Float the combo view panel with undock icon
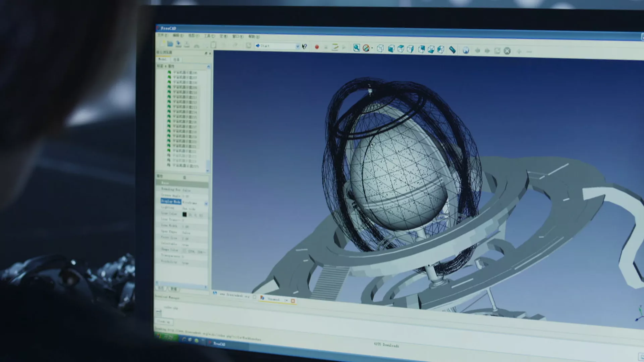 206,53
